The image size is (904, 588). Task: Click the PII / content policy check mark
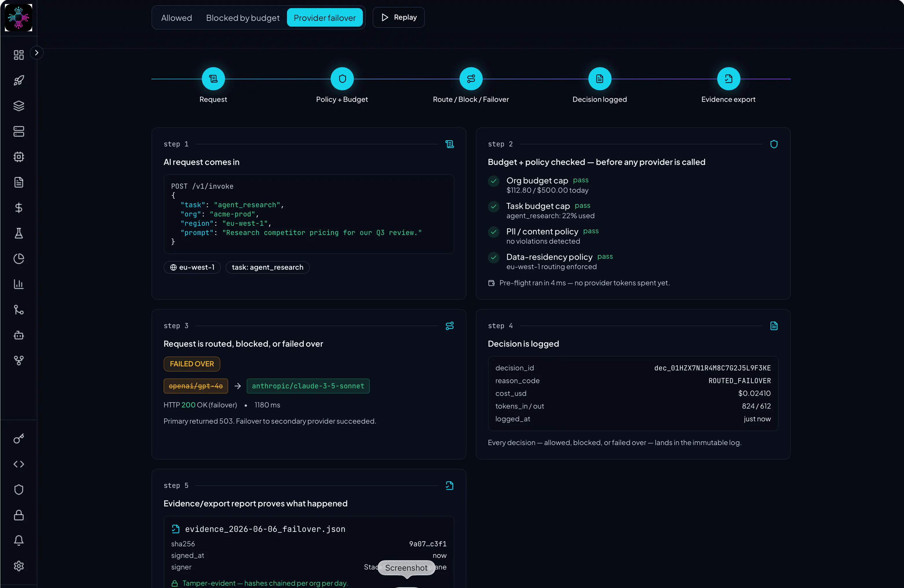click(x=493, y=232)
